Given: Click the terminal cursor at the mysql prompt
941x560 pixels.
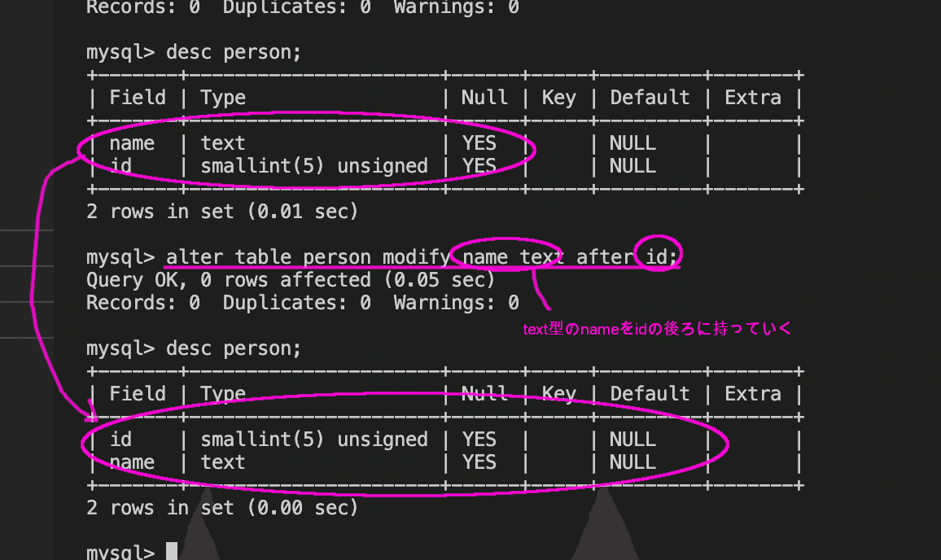Looking at the screenshot, I should tap(172, 551).
